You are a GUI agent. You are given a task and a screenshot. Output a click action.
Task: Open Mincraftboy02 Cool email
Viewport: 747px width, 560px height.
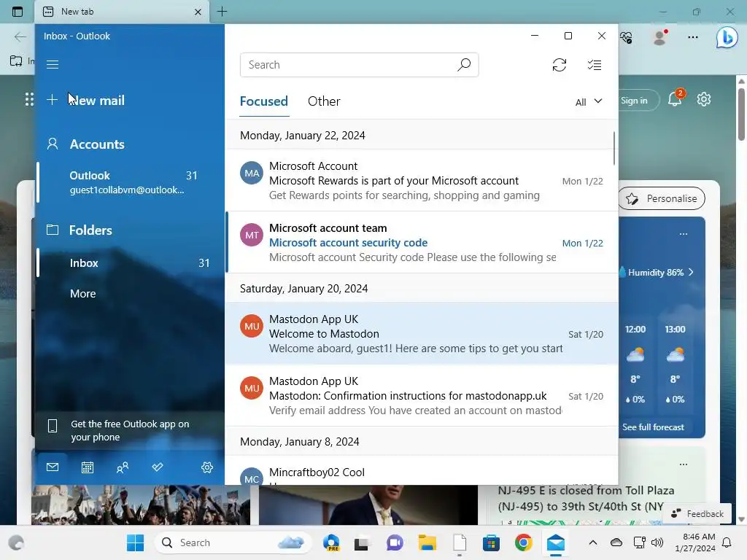click(422, 470)
